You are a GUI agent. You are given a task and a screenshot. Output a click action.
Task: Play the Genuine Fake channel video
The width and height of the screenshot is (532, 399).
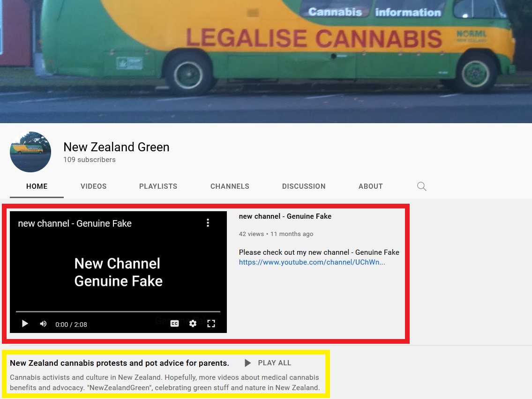click(25, 324)
